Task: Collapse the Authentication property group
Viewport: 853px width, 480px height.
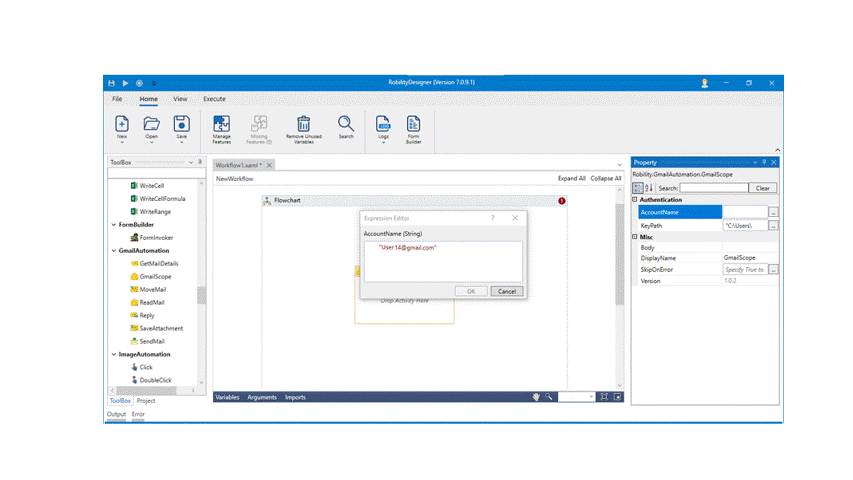Action: [636, 200]
